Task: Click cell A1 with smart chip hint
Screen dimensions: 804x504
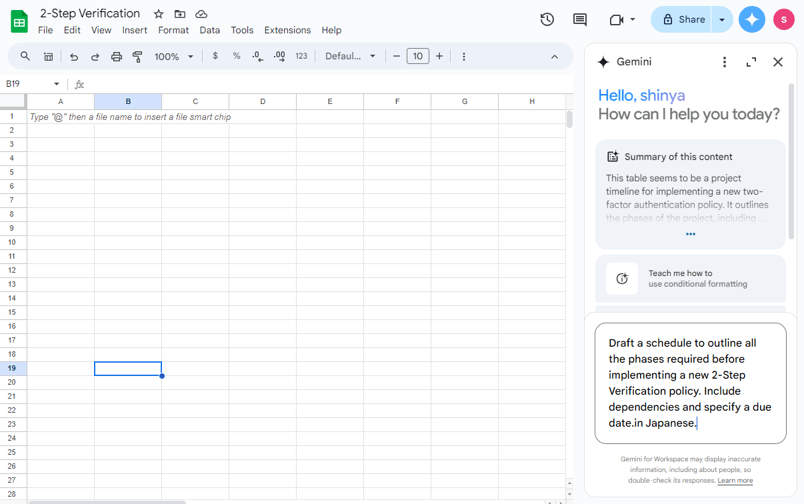Action: click(x=61, y=117)
